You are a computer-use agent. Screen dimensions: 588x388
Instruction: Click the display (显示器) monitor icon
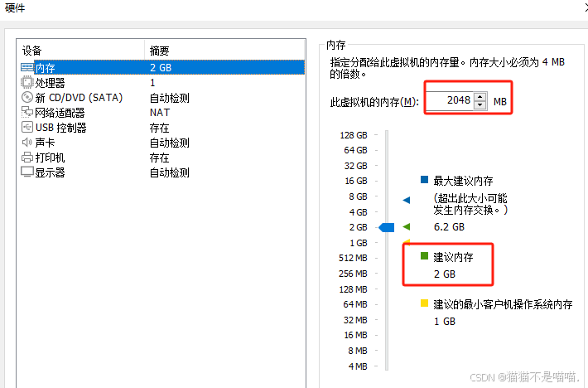pyautogui.click(x=27, y=172)
